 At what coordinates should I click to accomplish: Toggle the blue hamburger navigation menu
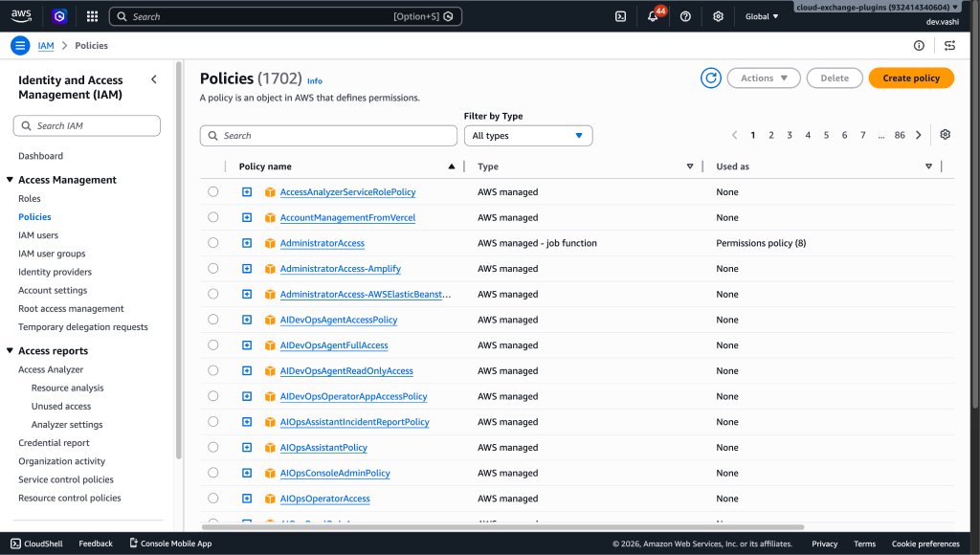point(20,46)
